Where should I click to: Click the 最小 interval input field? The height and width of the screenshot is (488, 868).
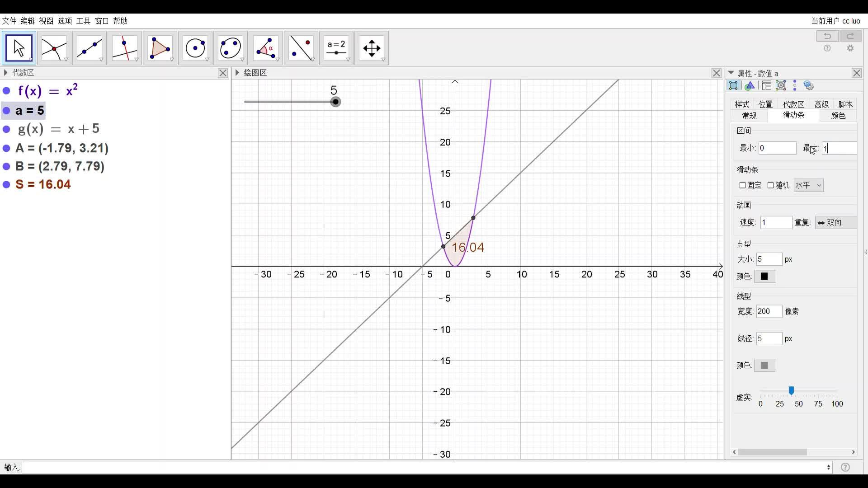click(777, 148)
